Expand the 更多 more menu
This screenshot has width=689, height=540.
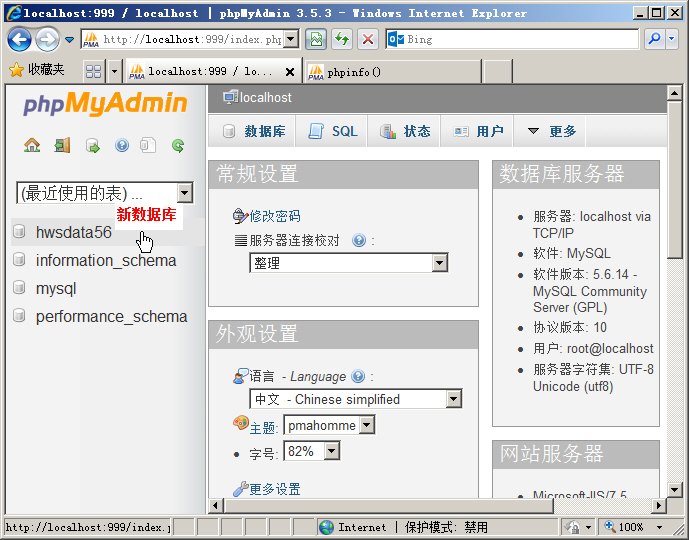pos(550,131)
